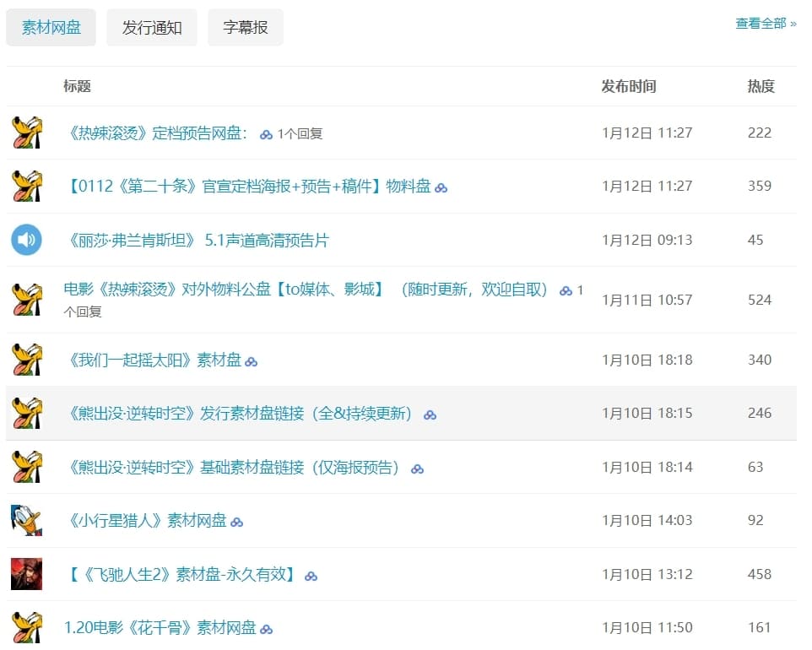
Task: Click Donald Duck avatar beside 小行星猎人 post
Action: pos(26,520)
